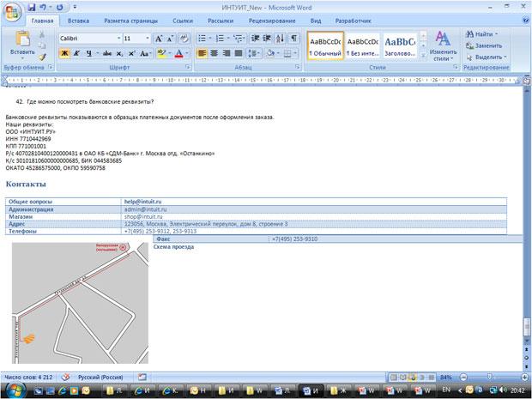Paste using the Вставить clipboard icon
The width and height of the screenshot is (532, 399).
(22, 39)
